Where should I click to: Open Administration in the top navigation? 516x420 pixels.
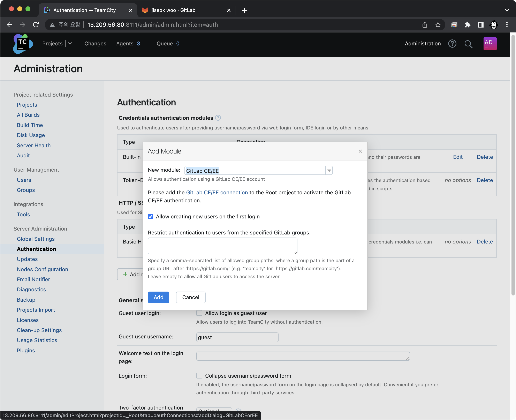(423, 44)
